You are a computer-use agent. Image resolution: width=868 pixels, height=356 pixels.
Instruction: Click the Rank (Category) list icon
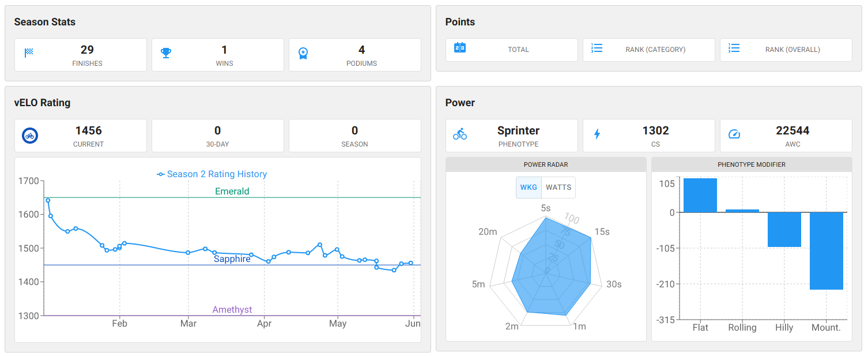pos(597,48)
